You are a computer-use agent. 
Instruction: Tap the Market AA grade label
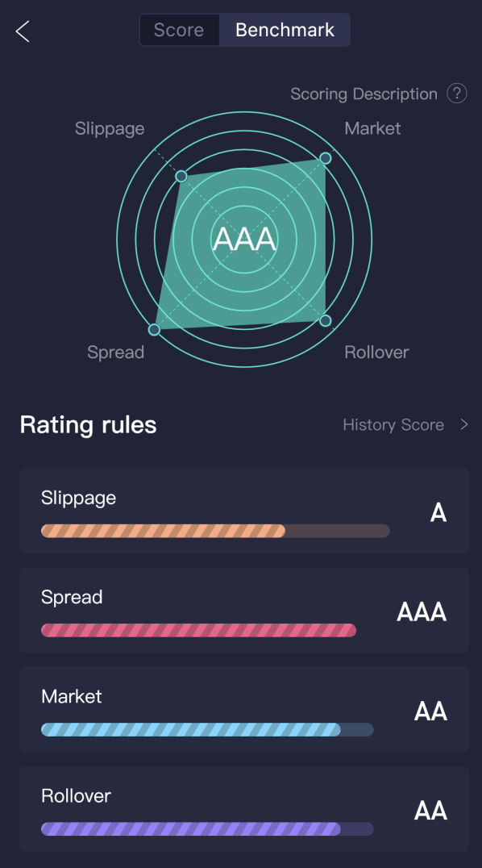click(x=430, y=712)
